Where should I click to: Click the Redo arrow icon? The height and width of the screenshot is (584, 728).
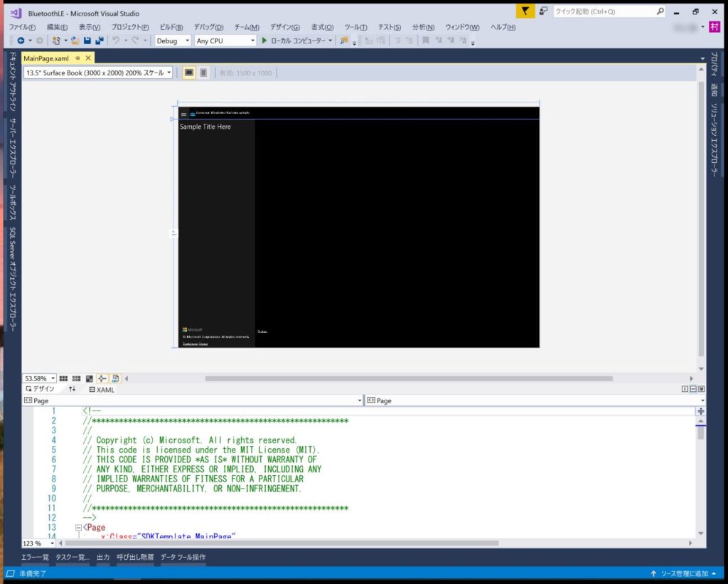(x=135, y=41)
